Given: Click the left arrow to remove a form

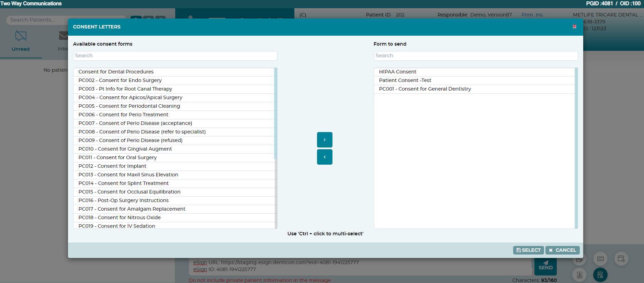Looking at the screenshot, I should click(325, 157).
